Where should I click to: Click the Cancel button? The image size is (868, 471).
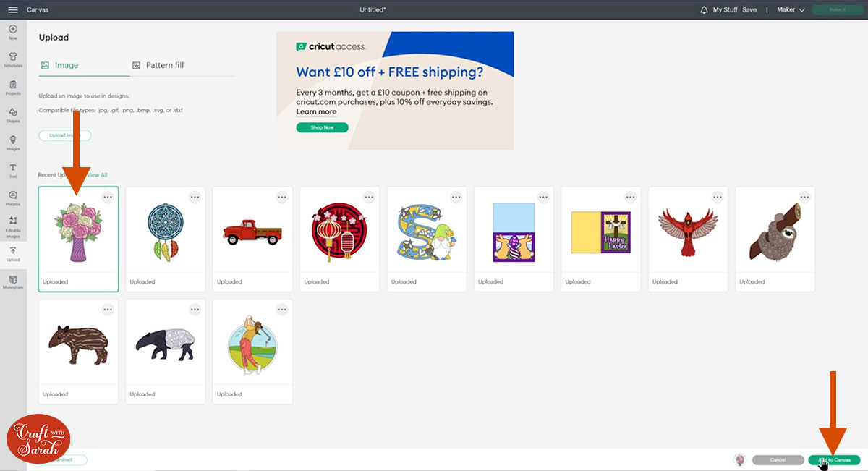pos(778,459)
